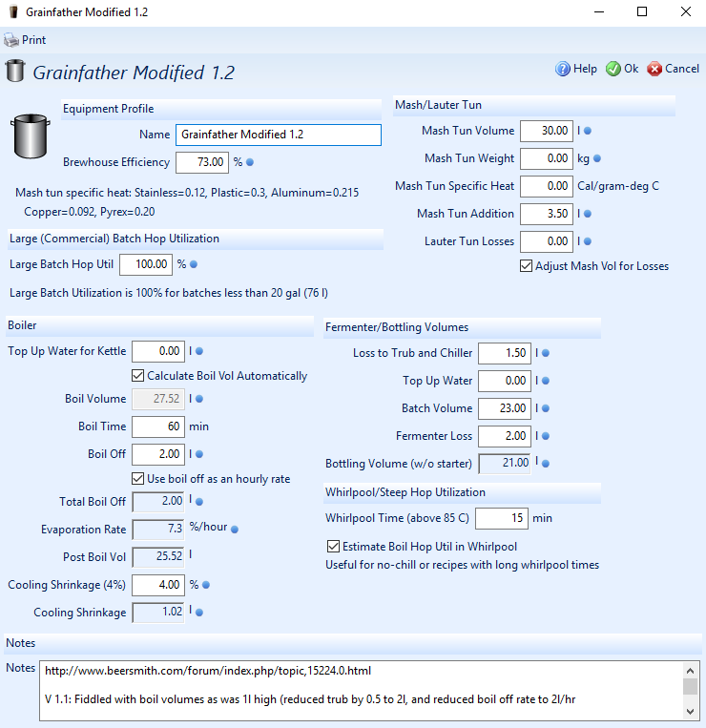
Task: Click the blue dot beside Large Batch Hop Util
Action: point(194,264)
